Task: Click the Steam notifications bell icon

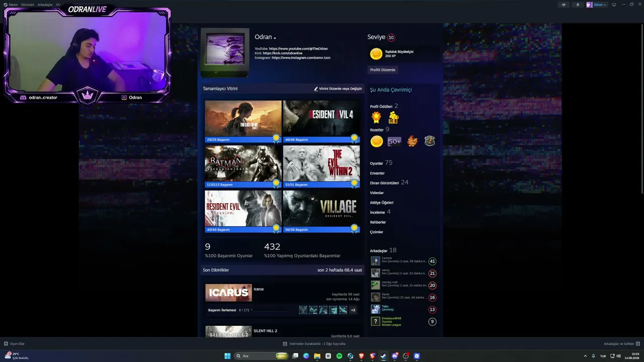Action: tap(578, 5)
